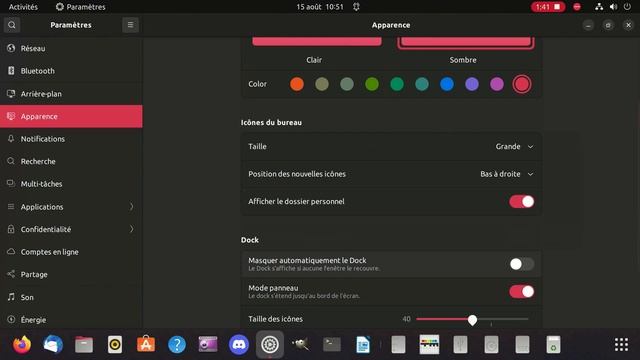Click the Settings gear icon in dock
The width and height of the screenshot is (640, 360).
click(270, 344)
